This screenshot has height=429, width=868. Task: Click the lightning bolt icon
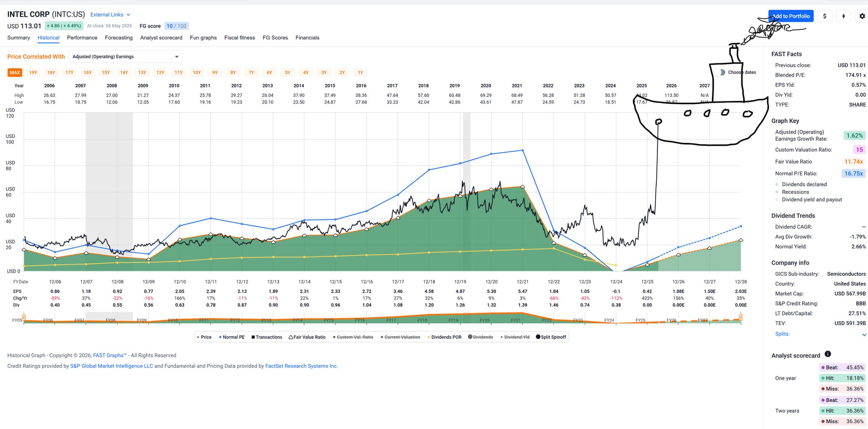coord(844,16)
